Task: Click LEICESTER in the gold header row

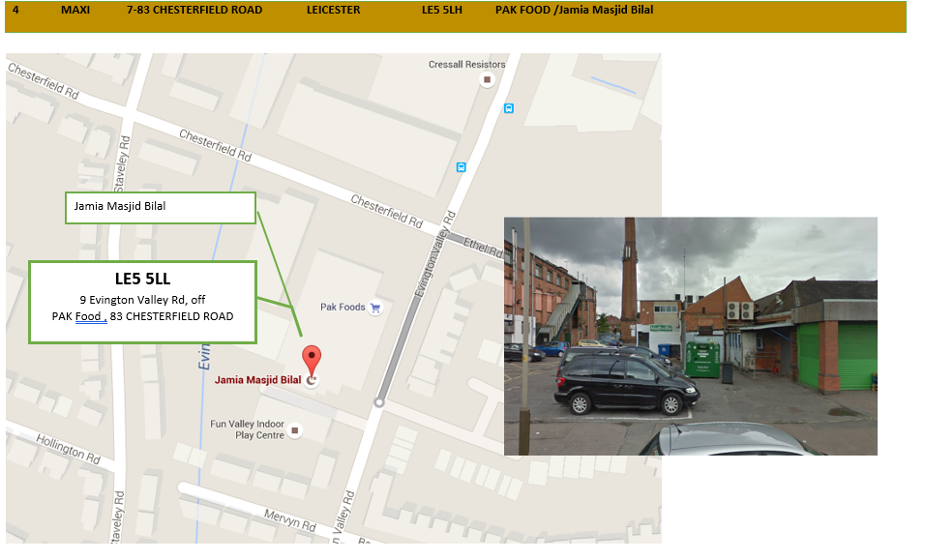Action: point(333,10)
